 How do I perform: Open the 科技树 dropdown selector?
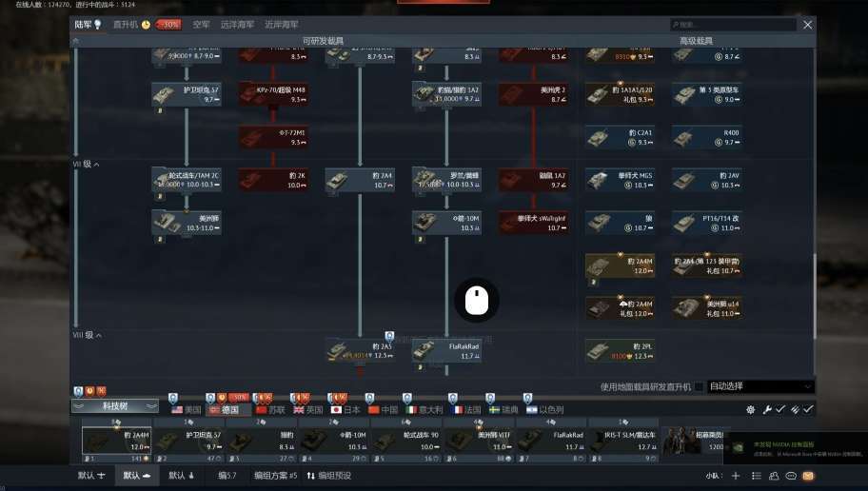coord(115,406)
